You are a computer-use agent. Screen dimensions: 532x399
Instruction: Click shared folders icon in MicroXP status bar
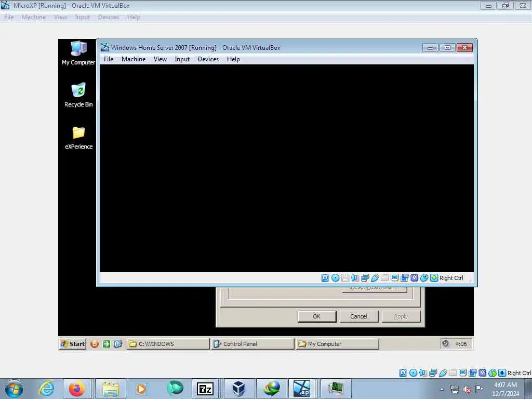pyautogui.click(x=453, y=373)
